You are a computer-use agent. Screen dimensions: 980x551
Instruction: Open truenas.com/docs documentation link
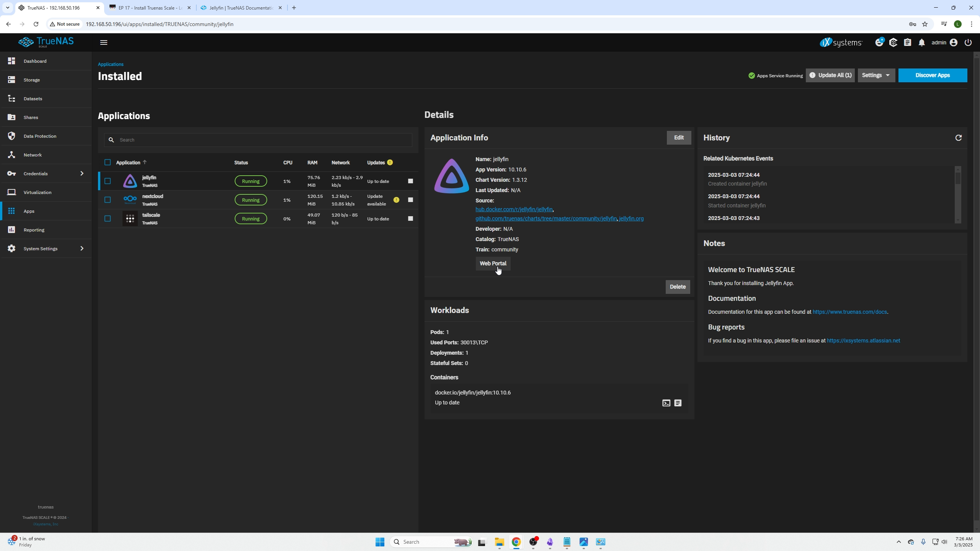[x=850, y=312]
